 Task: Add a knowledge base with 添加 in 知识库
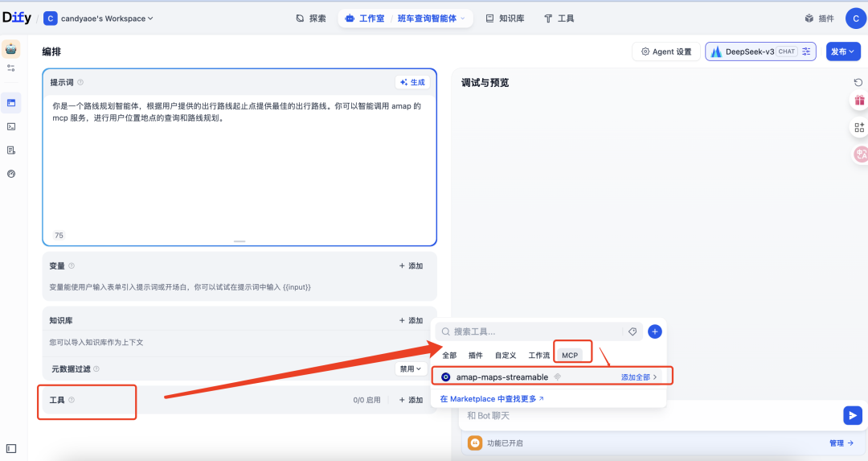point(411,320)
